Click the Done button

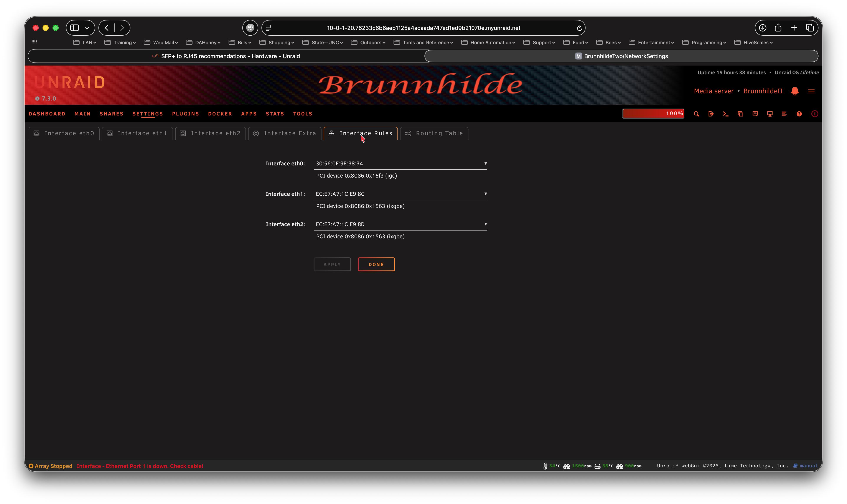tap(376, 265)
